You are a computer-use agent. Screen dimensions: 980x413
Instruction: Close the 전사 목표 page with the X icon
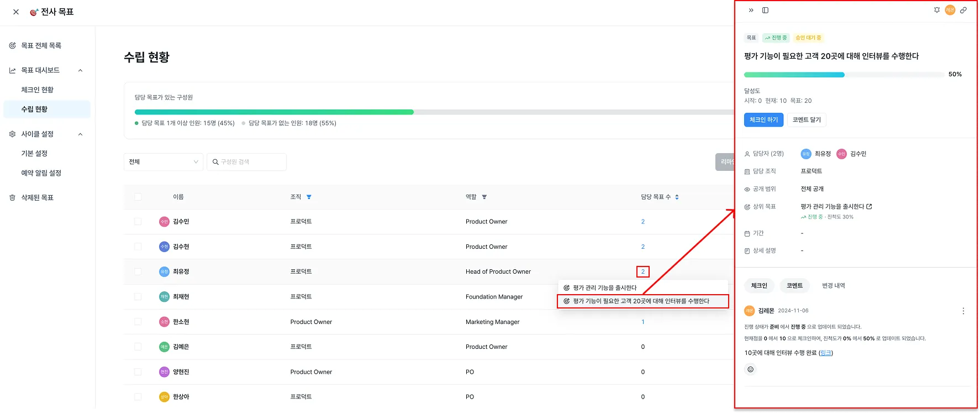[16, 12]
